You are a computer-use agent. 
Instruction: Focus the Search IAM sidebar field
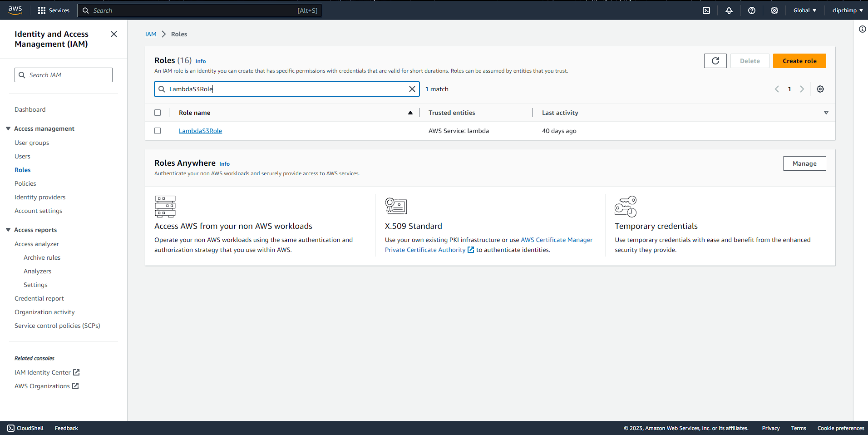[64, 75]
